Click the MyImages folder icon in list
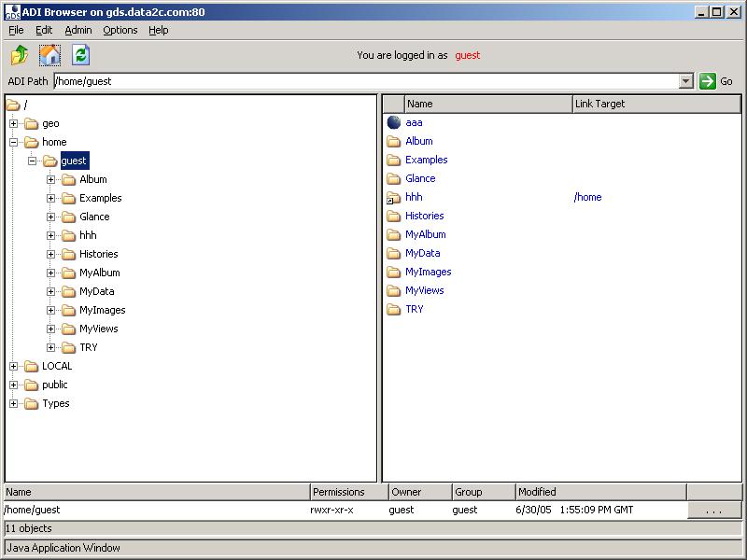747x560 pixels. 394,272
